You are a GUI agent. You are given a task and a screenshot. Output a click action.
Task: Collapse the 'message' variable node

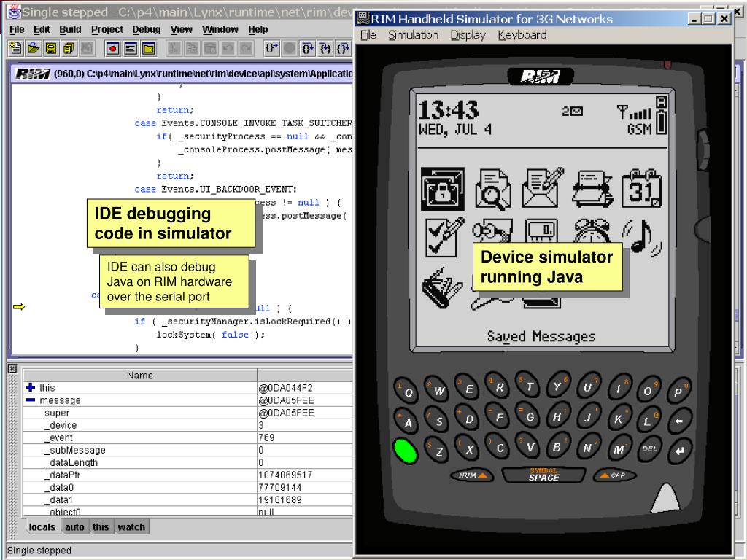click(x=31, y=400)
